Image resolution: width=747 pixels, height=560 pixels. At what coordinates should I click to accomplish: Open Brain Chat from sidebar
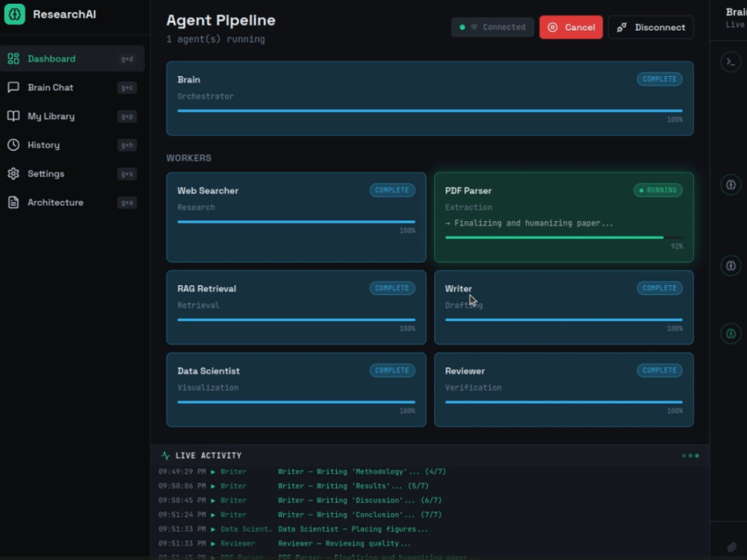(72, 87)
